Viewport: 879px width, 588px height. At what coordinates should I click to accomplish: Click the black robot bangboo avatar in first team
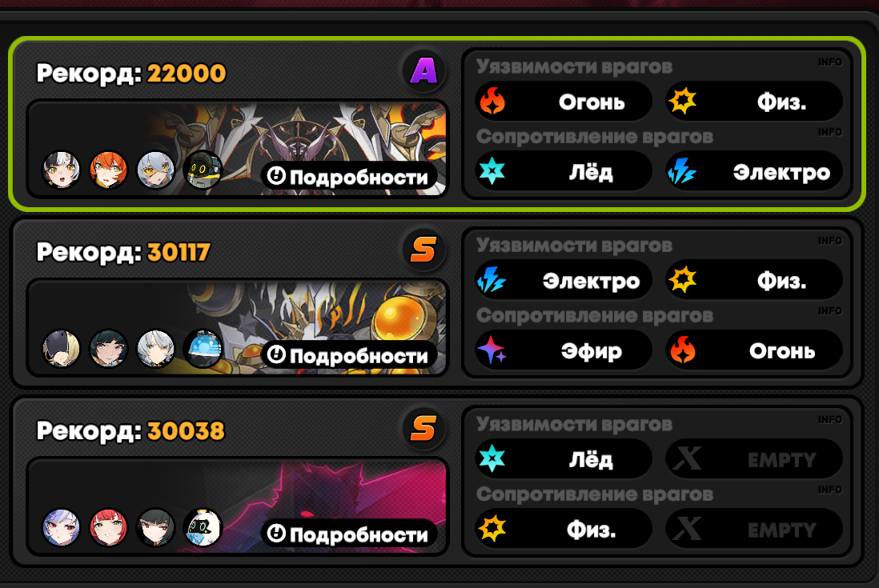[x=203, y=170]
